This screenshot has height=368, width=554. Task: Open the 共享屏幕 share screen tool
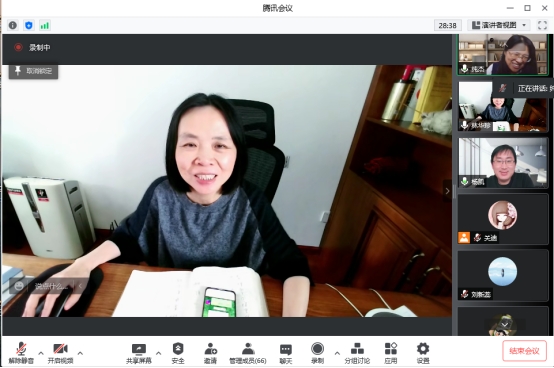pos(138,353)
